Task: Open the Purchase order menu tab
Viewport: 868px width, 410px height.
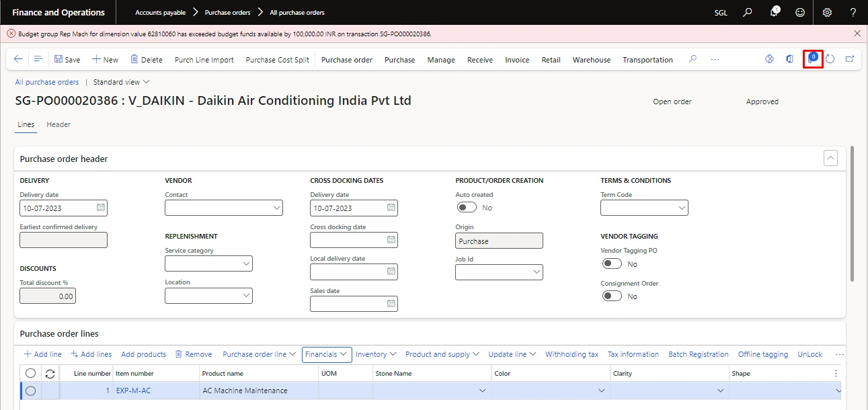Action: click(x=347, y=60)
